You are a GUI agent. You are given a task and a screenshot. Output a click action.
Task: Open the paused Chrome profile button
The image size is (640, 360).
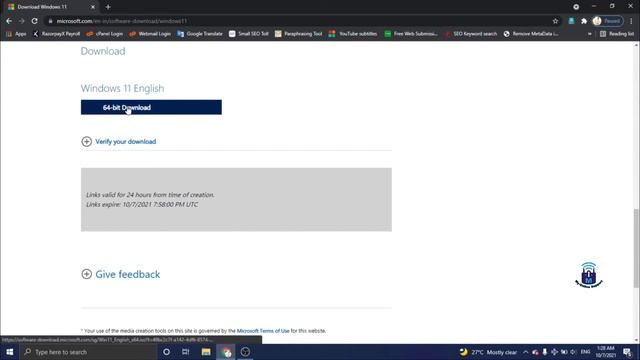608,21
